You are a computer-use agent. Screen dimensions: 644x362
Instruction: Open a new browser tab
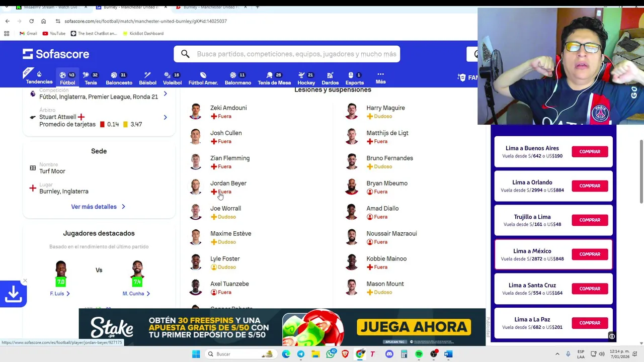click(x=257, y=7)
